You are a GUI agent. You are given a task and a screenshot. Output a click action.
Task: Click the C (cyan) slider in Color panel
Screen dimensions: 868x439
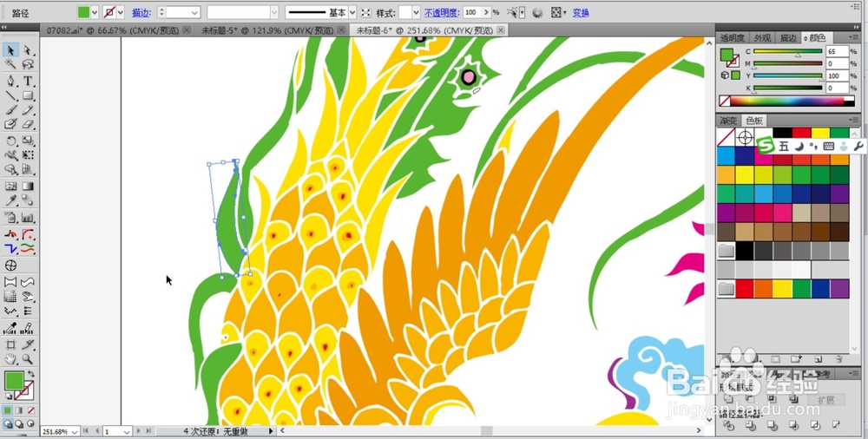pyautogui.click(x=788, y=51)
